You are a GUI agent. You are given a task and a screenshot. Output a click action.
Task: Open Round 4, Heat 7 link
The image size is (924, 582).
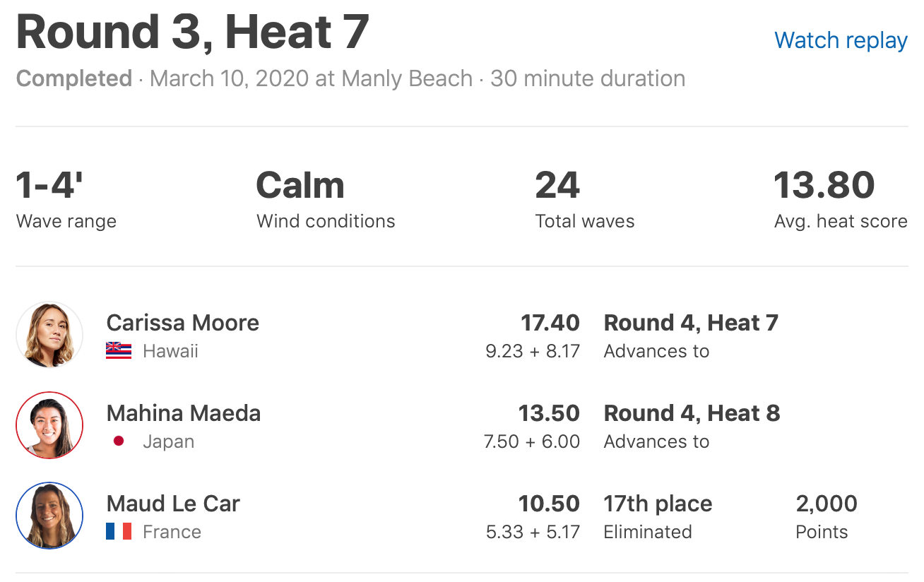click(x=690, y=323)
